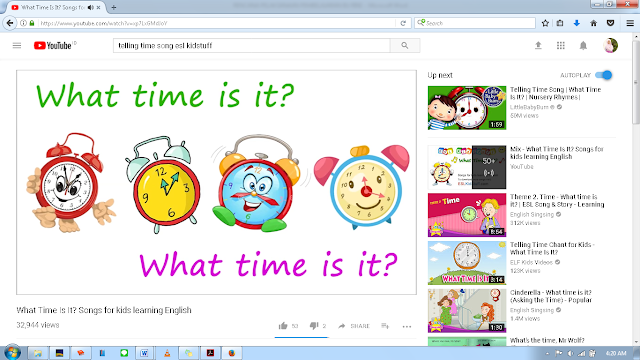Click the 'LittleBabyBum' channel name
640x360 pixels.
tap(529, 107)
